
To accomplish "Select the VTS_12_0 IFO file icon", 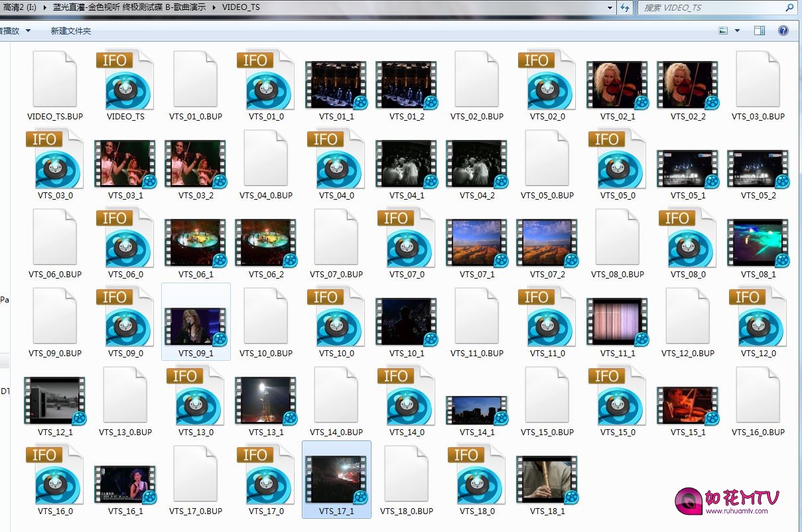I will coord(758,318).
